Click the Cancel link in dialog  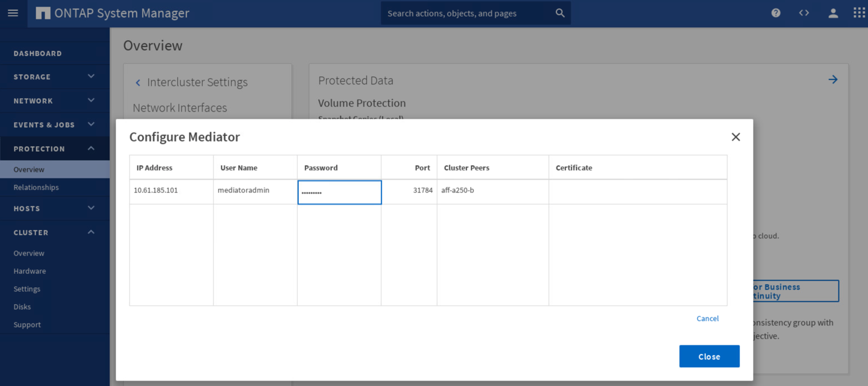707,319
